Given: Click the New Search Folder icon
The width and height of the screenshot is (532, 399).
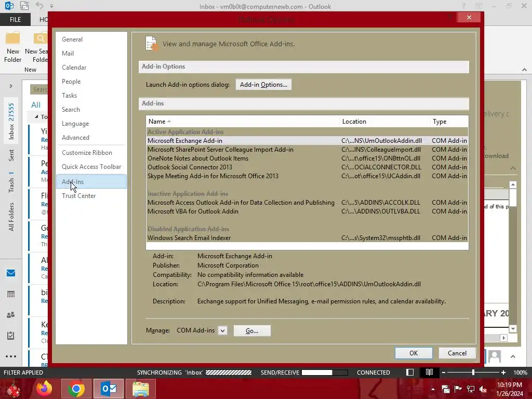Looking at the screenshot, I should [x=40, y=38].
